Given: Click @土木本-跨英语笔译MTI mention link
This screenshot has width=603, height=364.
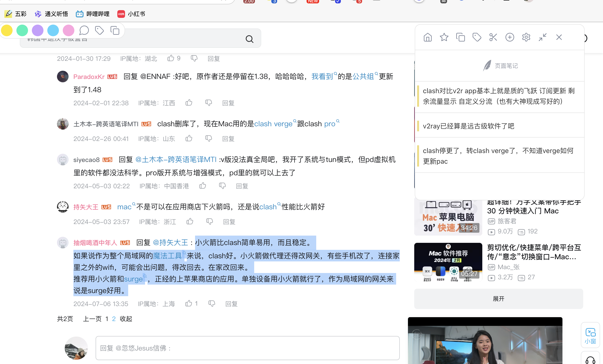Looking at the screenshot, I should (x=176, y=160).
